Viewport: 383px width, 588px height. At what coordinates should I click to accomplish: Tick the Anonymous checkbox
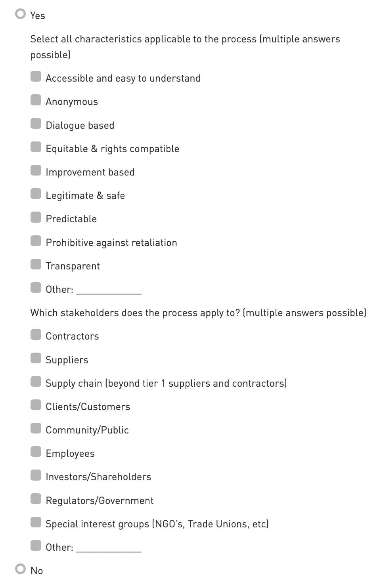coord(36,100)
